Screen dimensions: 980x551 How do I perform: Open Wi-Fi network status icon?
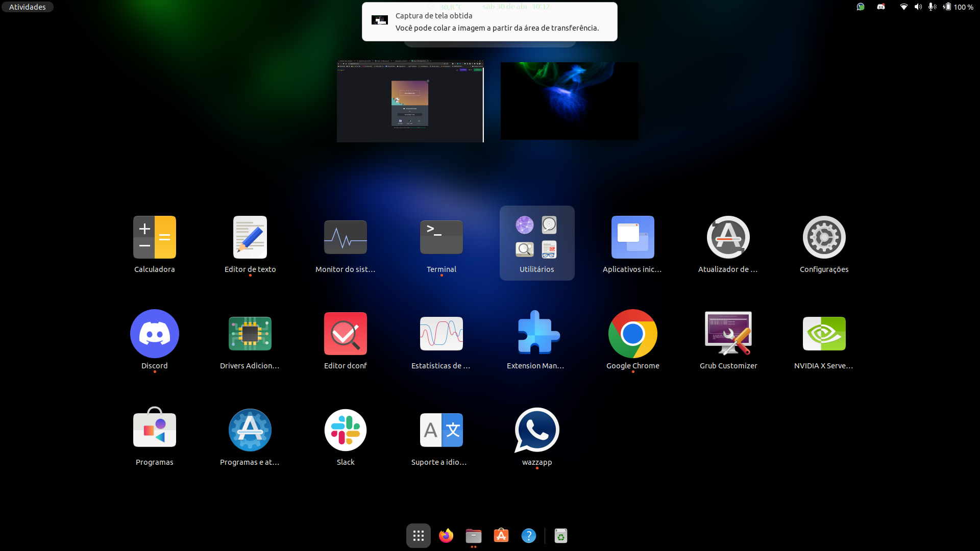pyautogui.click(x=903, y=7)
